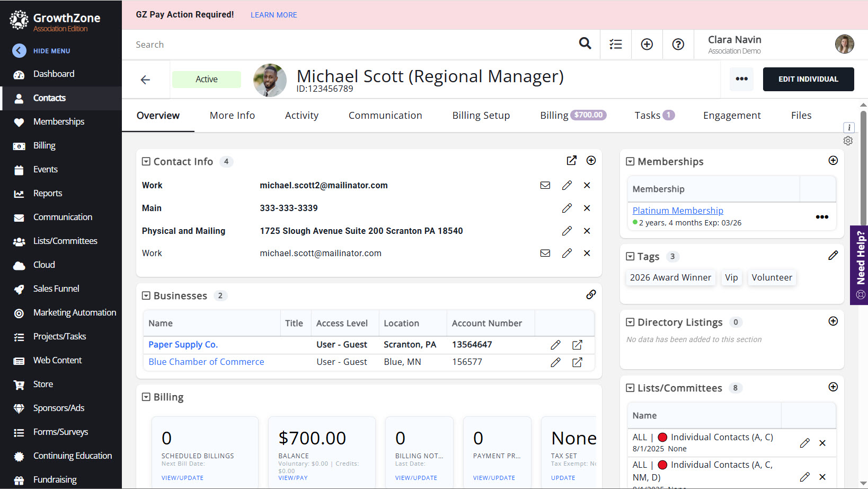The image size is (868, 489).
Task: Add a membership with the plus icon
Action: (x=833, y=160)
